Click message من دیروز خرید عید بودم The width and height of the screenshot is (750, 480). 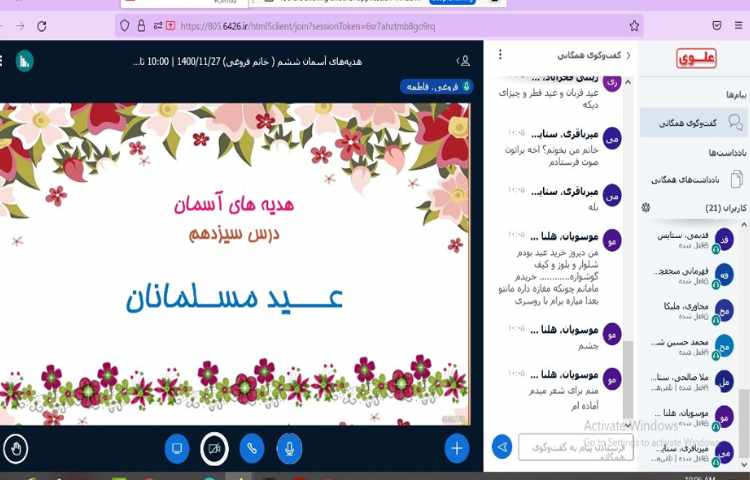pyautogui.click(x=548, y=277)
